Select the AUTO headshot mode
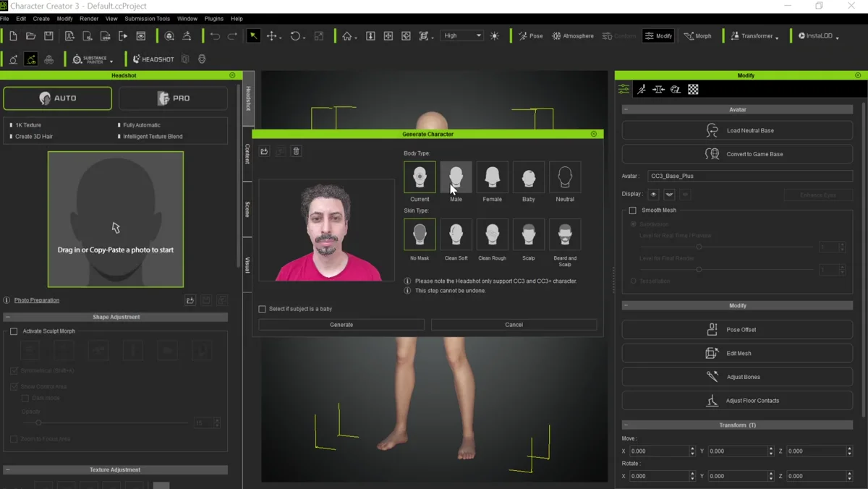This screenshot has height=489, width=868. (x=58, y=98)
